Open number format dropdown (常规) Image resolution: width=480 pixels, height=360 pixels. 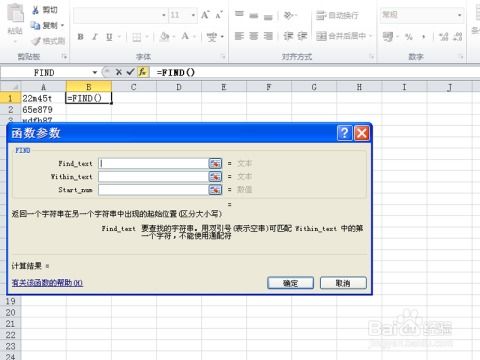[460, 15]
